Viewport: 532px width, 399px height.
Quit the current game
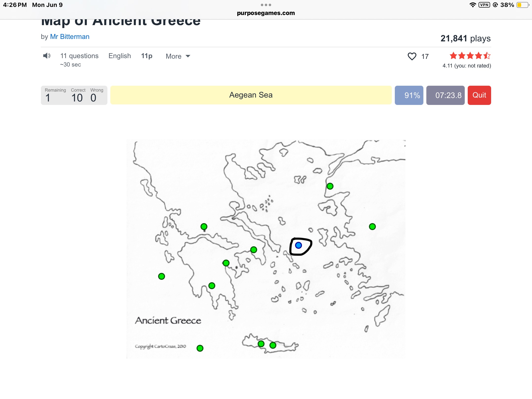(479, 95)
